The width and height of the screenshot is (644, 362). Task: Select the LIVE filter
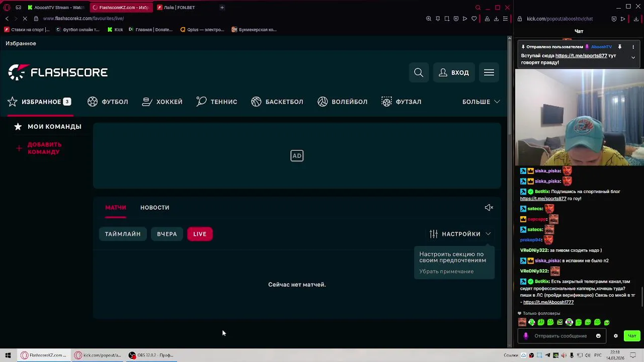[200, 234]
